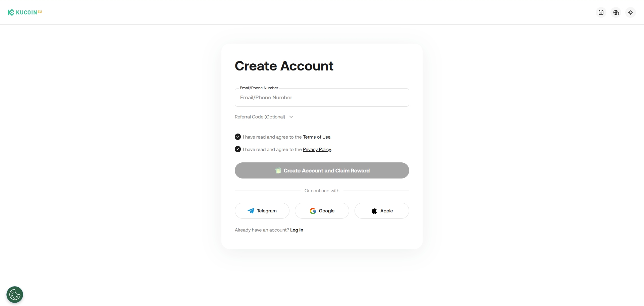644x306 pixels.
Task: Click the gift icon on Create Account button
Action: tap(278, 170)
